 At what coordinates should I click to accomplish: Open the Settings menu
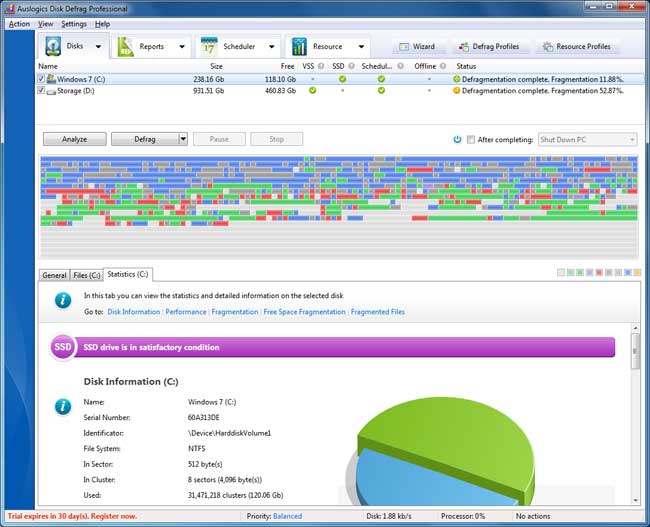coord(74,24)
